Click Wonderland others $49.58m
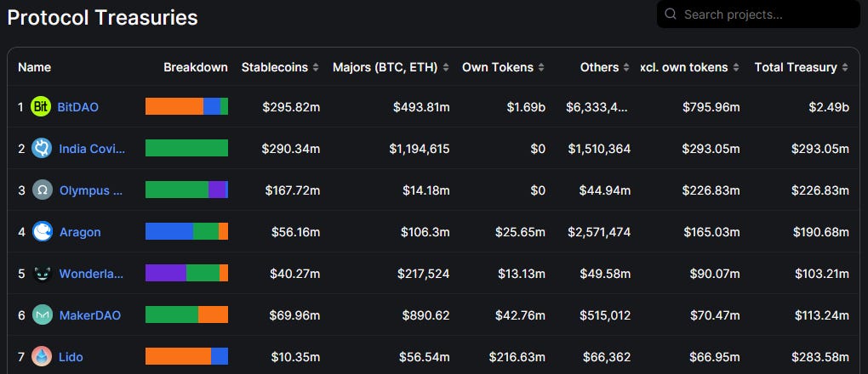868x374 pixels. [605, 274]
